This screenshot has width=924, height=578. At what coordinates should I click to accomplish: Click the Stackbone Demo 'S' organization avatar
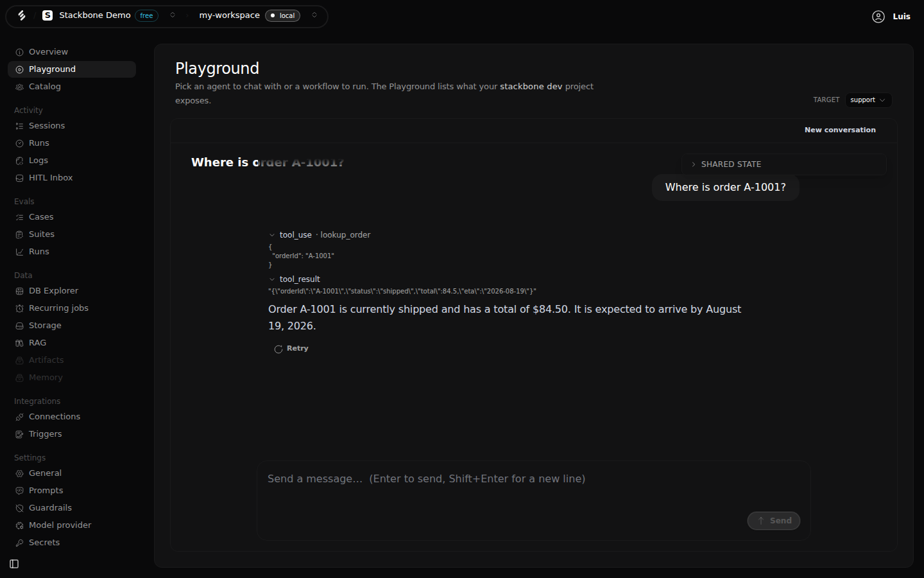click(47, 15)
